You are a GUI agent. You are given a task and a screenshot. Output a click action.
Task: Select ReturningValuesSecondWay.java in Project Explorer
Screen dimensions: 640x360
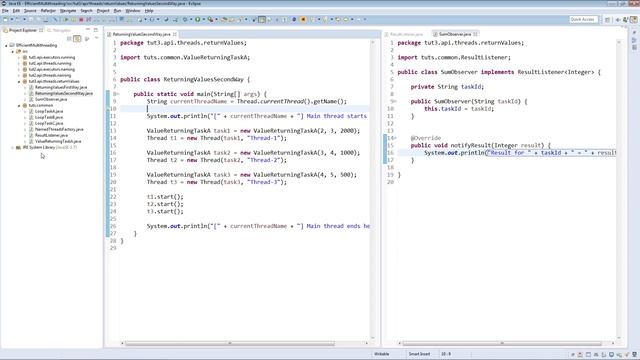click(64, 93)
